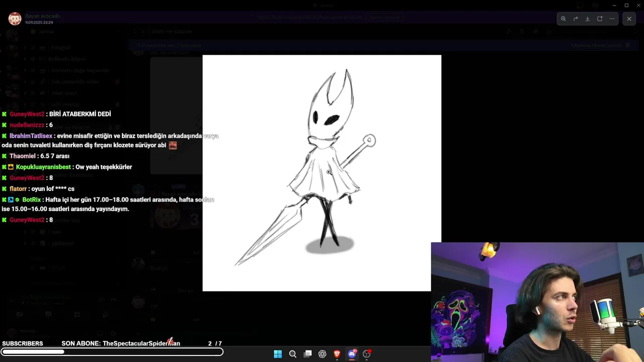Click Bayan avocado's profile avatar
The image size is (644, 362).
coord(15,19)
